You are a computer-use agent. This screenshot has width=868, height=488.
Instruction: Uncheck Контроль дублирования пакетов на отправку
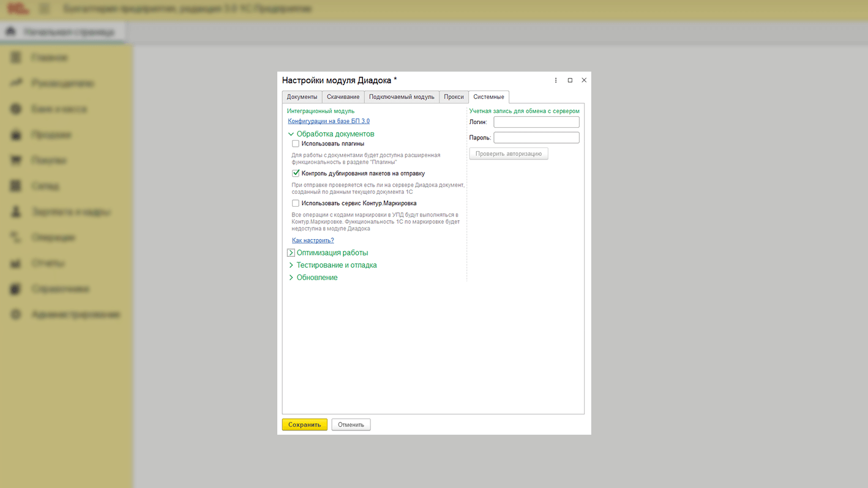click(296, 173)
